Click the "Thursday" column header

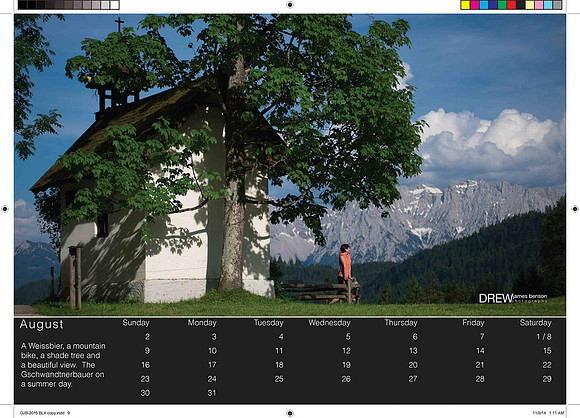tap(401, 323)
